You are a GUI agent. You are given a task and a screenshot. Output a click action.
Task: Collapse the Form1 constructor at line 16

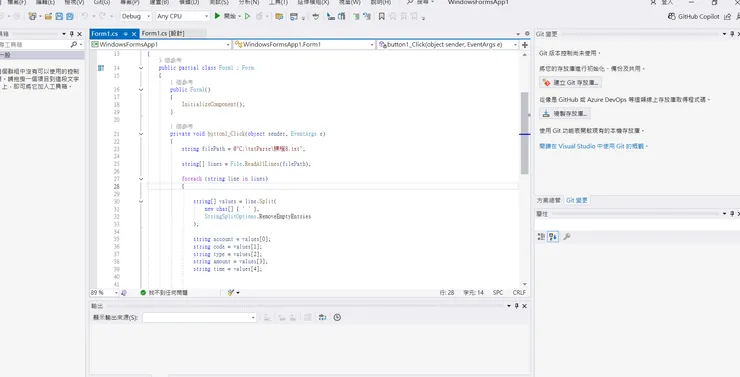[x=141, y=90]
